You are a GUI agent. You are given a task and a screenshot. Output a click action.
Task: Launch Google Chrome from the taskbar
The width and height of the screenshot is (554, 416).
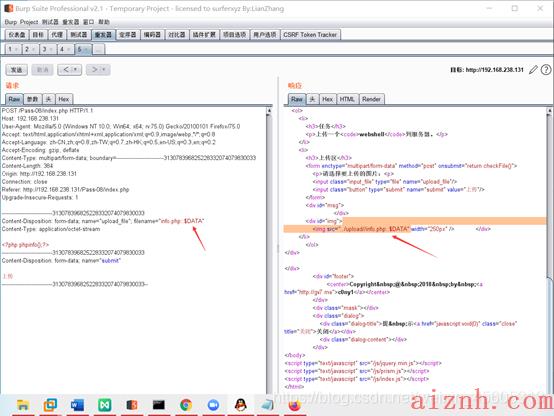point(186,405)
